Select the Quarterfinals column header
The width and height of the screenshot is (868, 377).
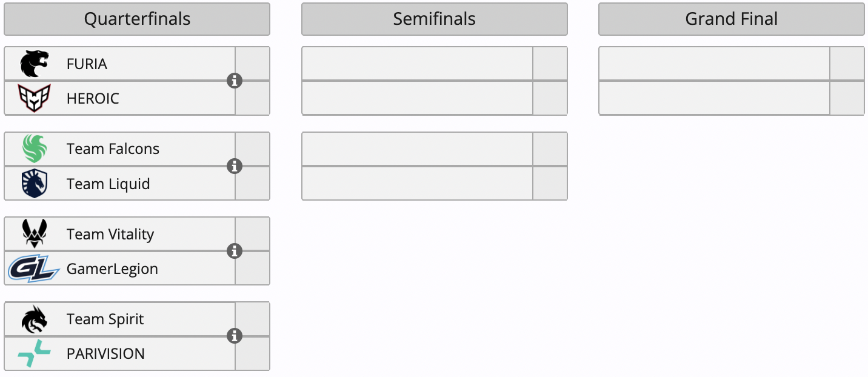point(137,19)
